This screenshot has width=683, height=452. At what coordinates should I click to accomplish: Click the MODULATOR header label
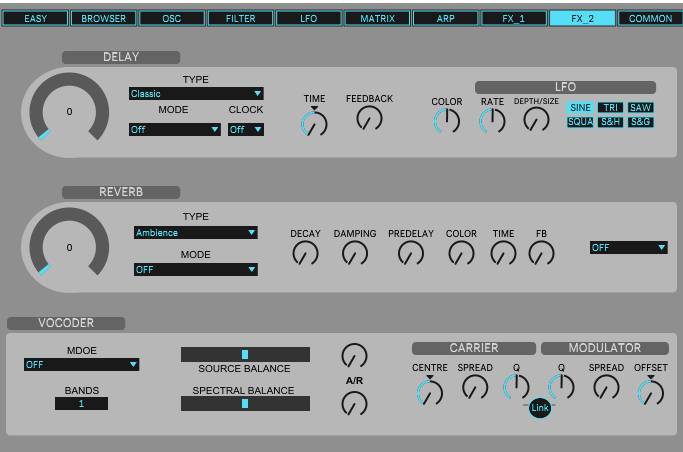(x=605, y=348)
